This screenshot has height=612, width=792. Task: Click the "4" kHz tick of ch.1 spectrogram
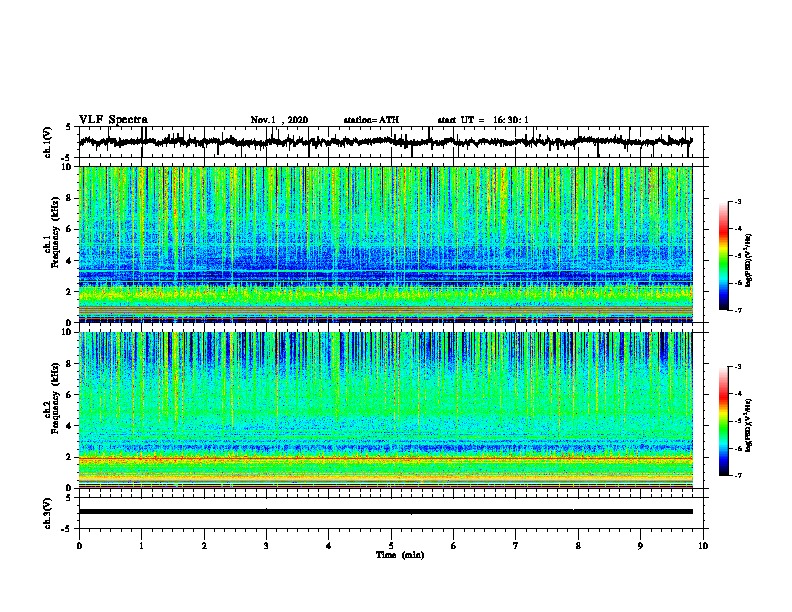click(69, 261)
